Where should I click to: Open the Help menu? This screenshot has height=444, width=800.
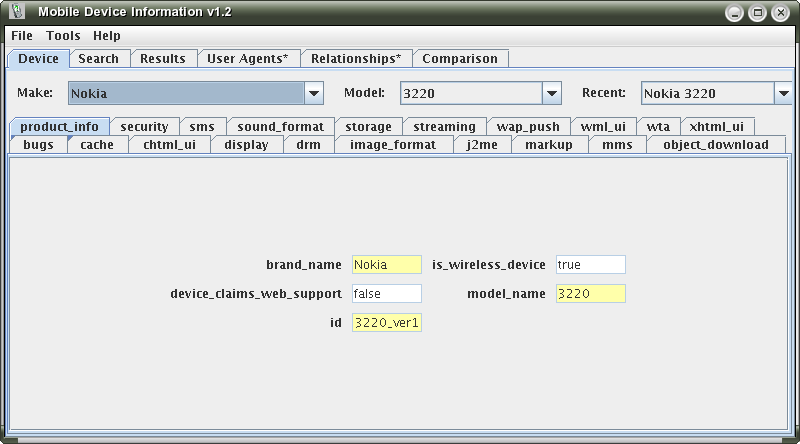pyautogui.click(x=107, y=36)
